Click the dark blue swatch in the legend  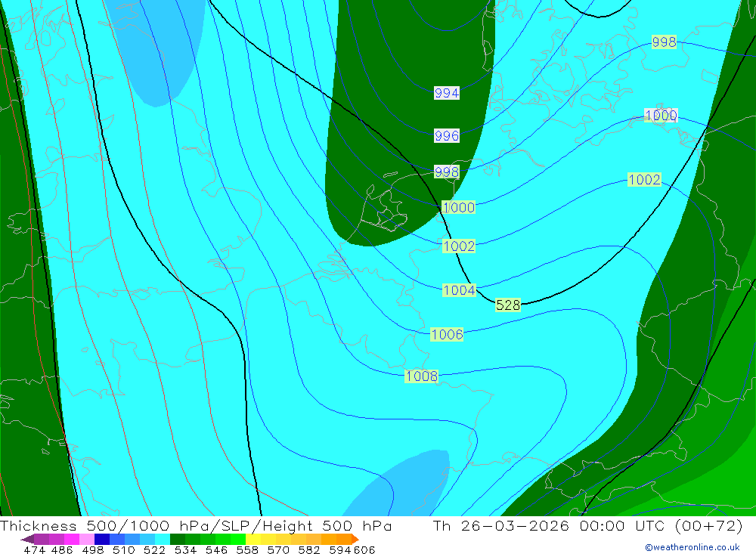click(102, 539)
